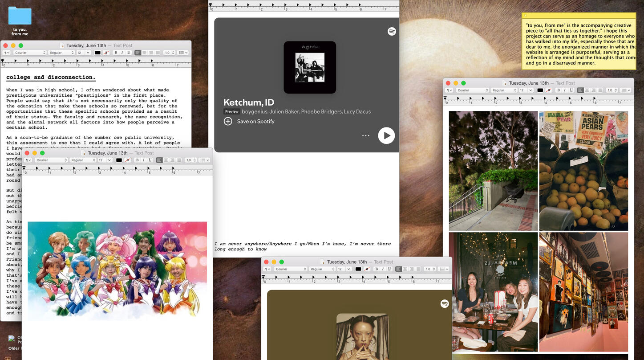Toggle Italic in the photo collage window
Viewport: 644px width, 360px height.
564,90
